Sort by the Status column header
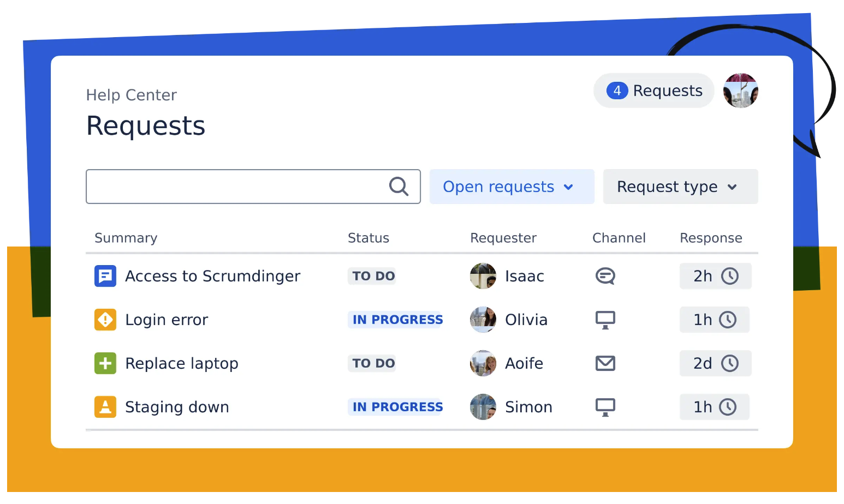844x504 pixels. pyautogui.click(x=368, y=238)
